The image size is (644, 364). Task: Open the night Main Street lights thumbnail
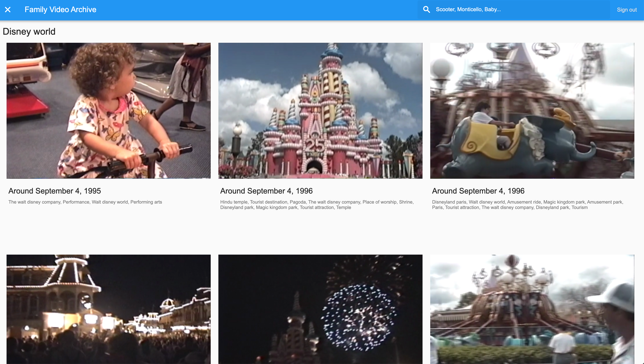108,309
